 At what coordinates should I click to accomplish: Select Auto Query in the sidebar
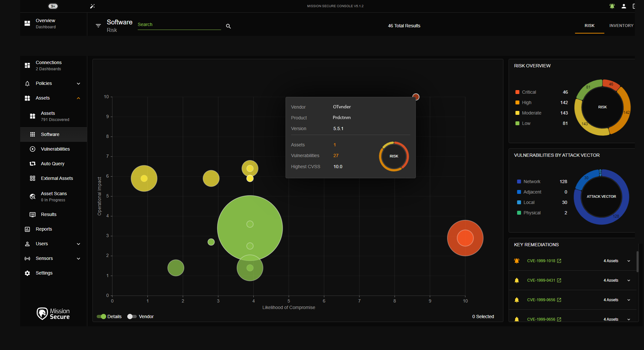54,164
